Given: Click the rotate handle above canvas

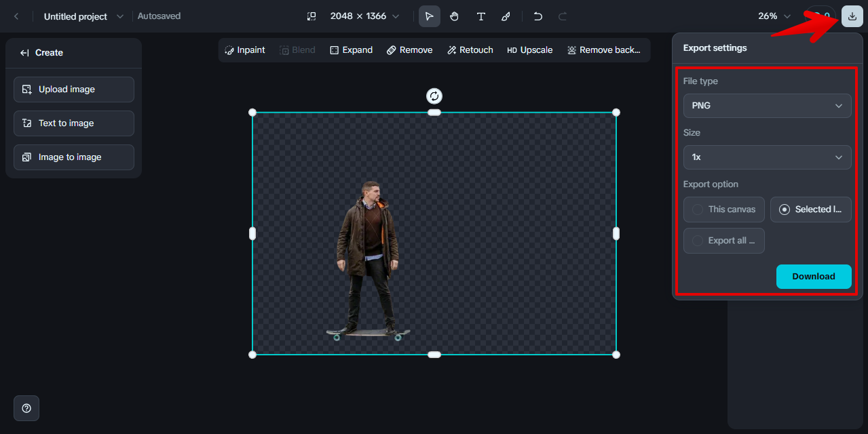Looking at the screenshot, I should [434, 96].
